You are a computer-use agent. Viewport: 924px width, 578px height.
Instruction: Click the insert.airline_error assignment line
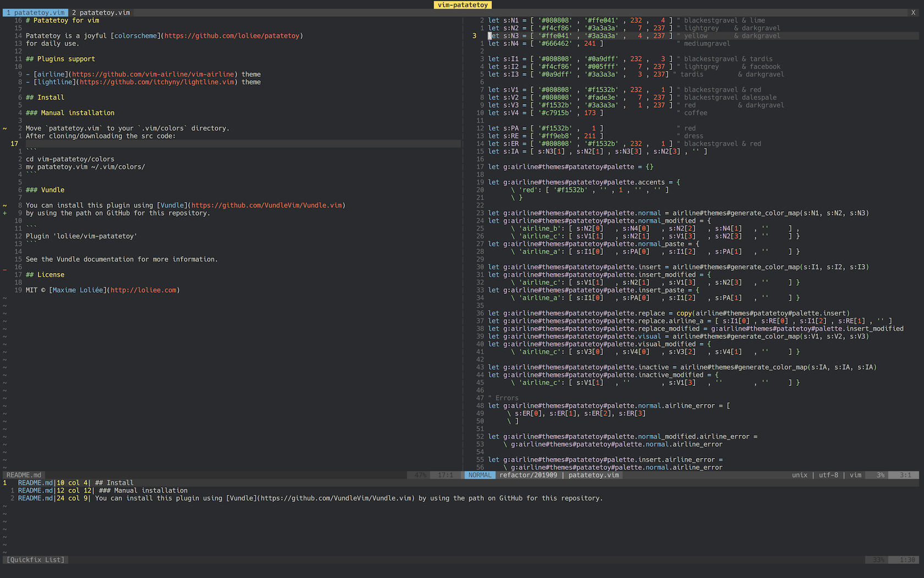tap(606, 460)
